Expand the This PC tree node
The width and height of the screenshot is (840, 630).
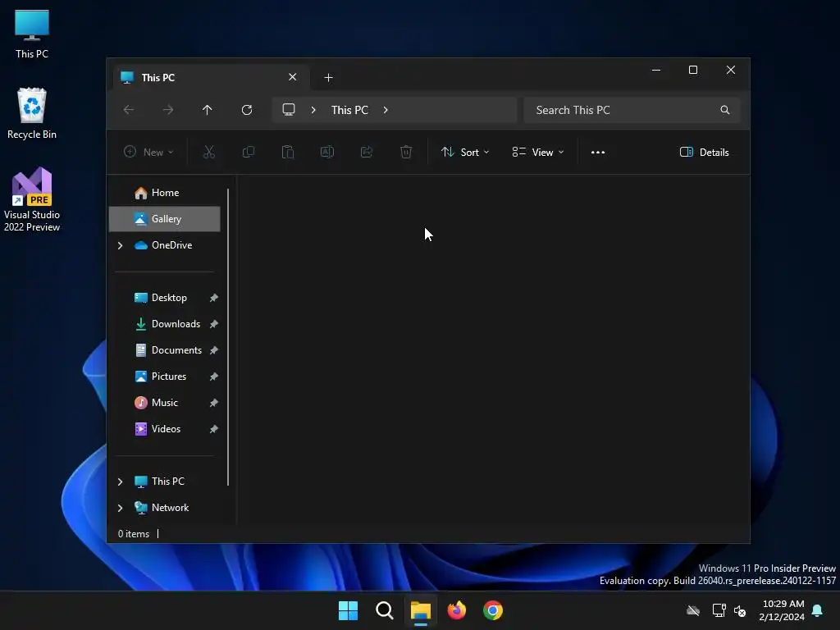coord(120,482)
